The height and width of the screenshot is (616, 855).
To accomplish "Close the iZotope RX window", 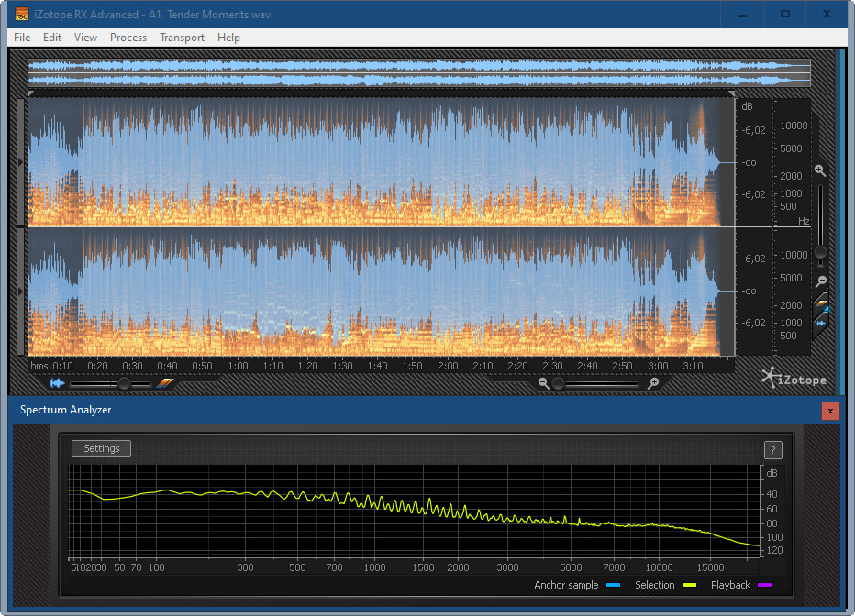I will (827, 14).
